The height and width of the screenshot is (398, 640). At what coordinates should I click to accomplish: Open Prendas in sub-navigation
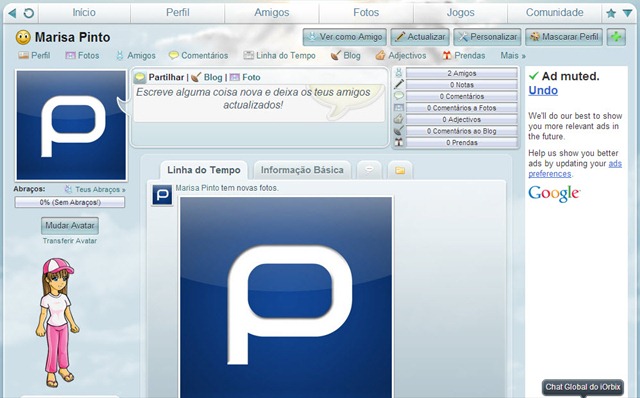[464, 56]
